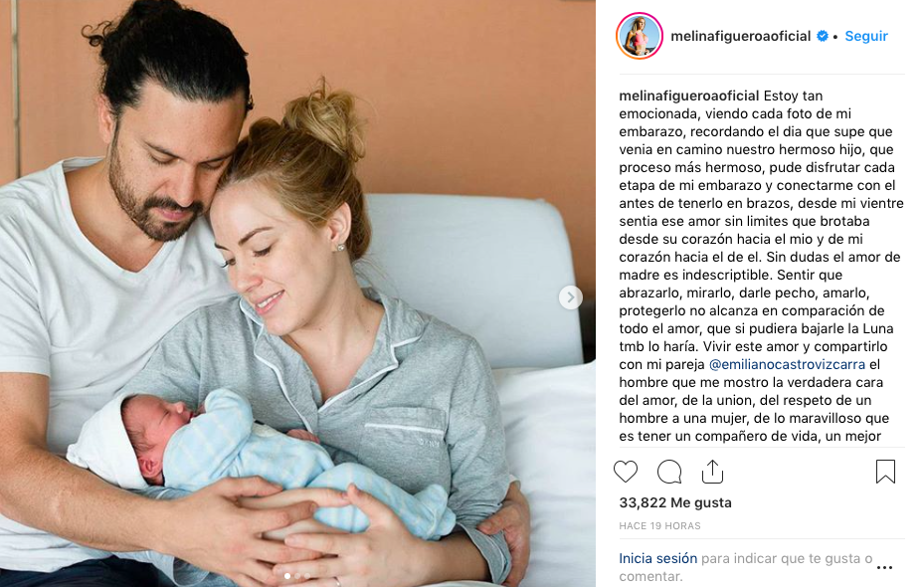Save the post with the bookmark icon
This screenshot has width=924, height=587.
click(x=885, y=472)
